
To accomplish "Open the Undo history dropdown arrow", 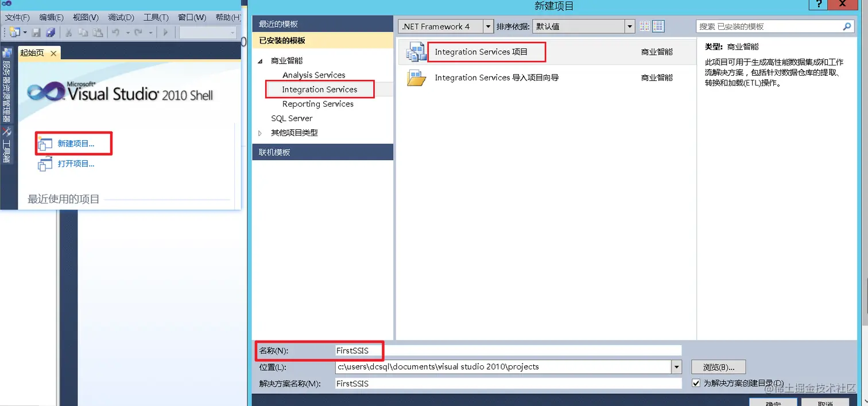I will tap(127, 33).
